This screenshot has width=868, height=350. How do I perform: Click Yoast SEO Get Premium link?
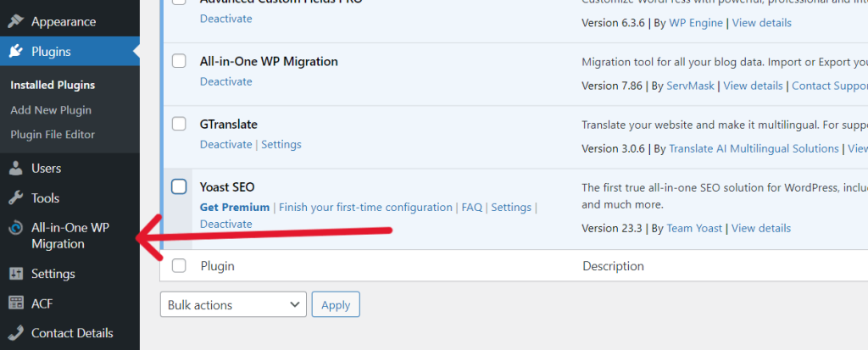coord(235,207)
